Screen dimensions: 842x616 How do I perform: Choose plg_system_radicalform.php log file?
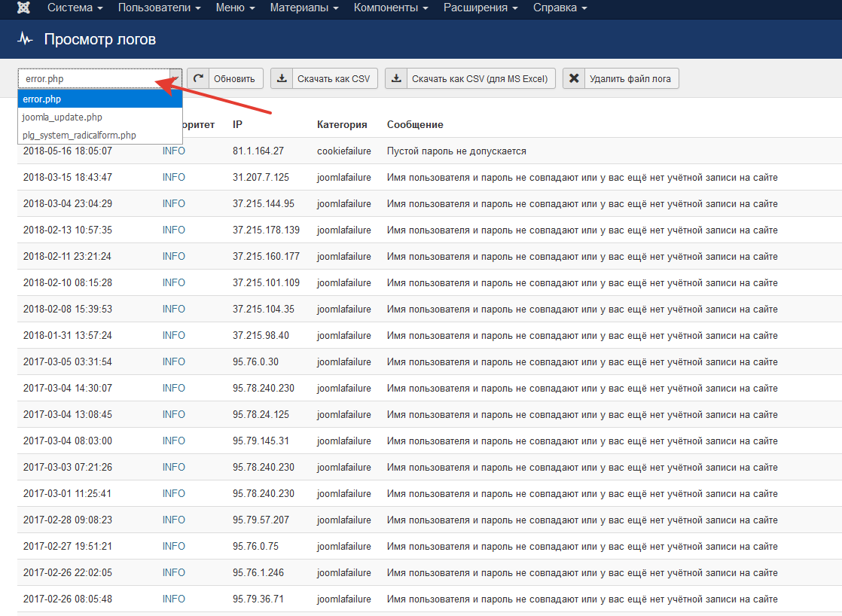click(x=79, y=135)
